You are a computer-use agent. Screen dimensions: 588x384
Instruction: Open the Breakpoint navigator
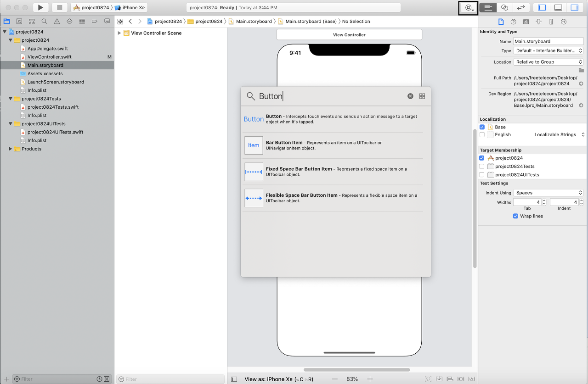coord(95,21)
